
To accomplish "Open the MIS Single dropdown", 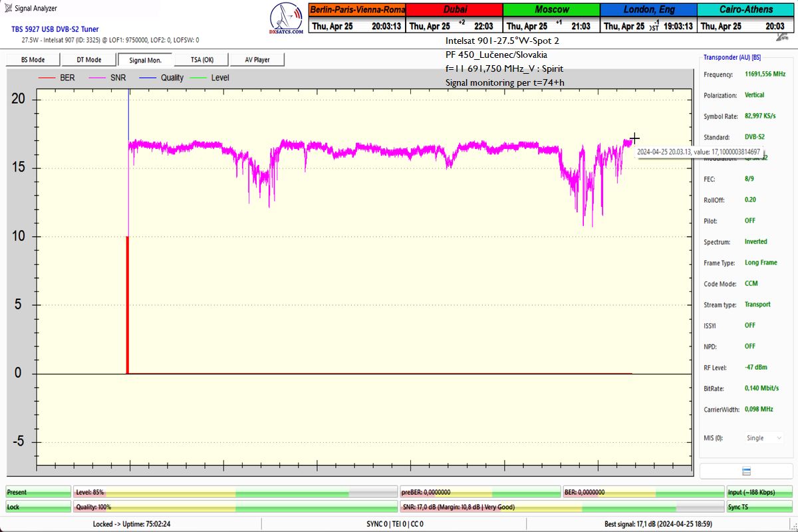I will click(763, 438).
